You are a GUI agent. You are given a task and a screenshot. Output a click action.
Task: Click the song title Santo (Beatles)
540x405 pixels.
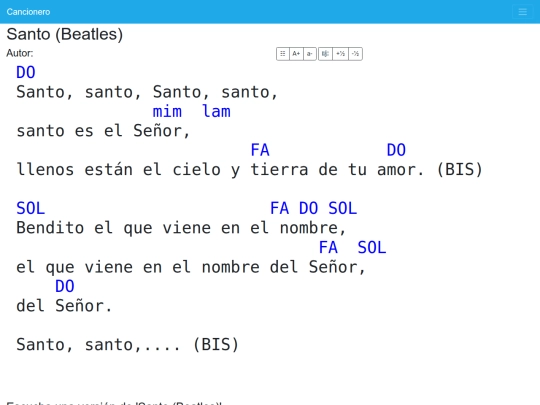(x=64, y=34)
